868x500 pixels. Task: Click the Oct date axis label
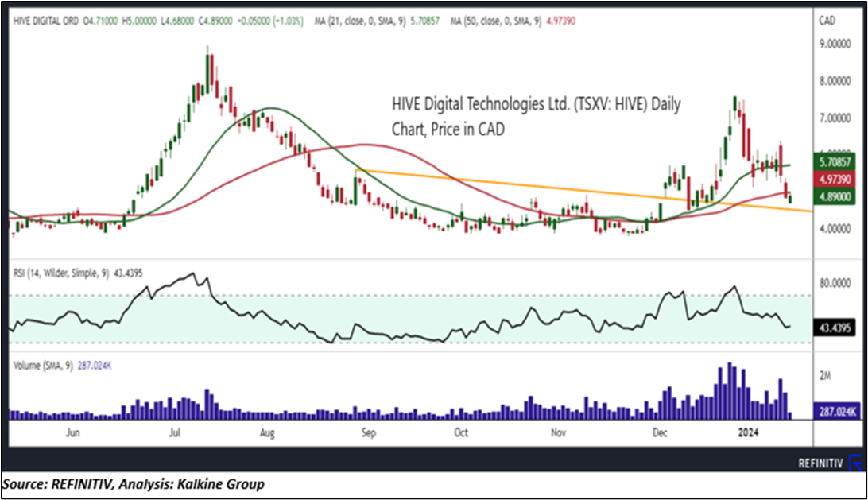[x=461, y=432]
